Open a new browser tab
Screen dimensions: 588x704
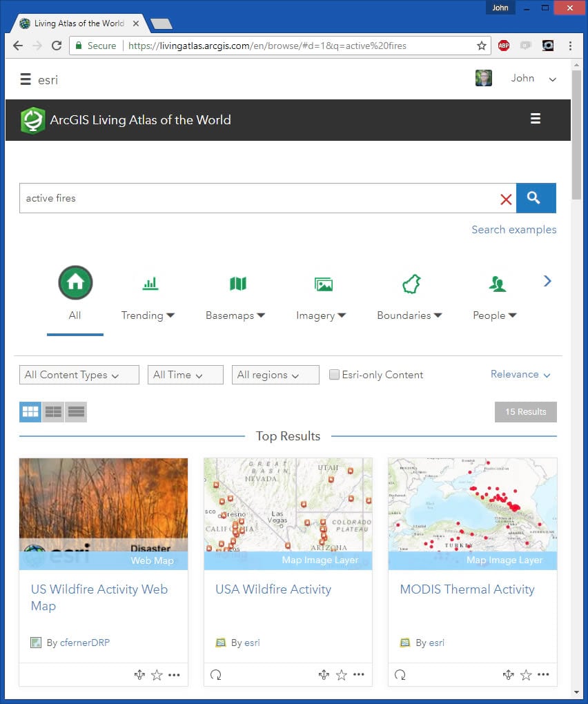[x=161, y=23]
